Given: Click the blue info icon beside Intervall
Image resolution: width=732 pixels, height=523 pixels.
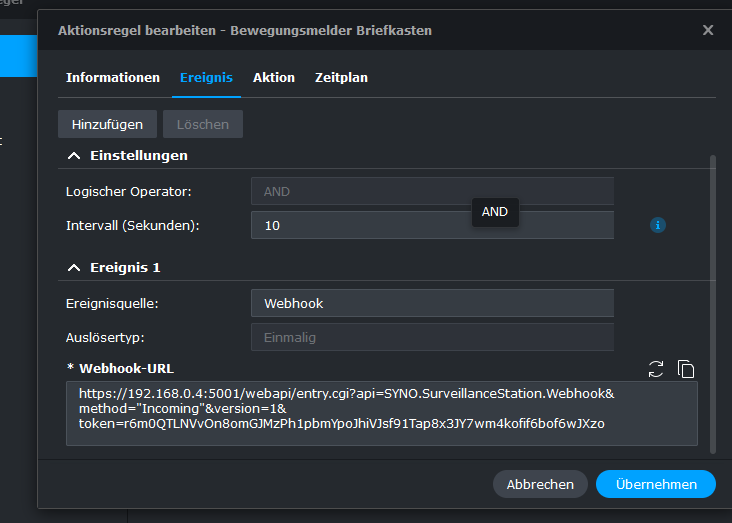Looking at the screenshot, I should tap(658, 225).
